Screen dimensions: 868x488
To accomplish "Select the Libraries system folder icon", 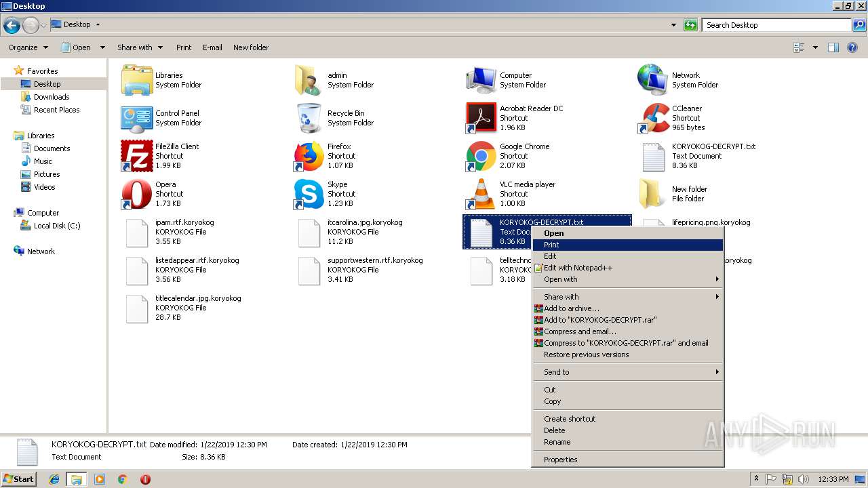I will coord(136,80).
